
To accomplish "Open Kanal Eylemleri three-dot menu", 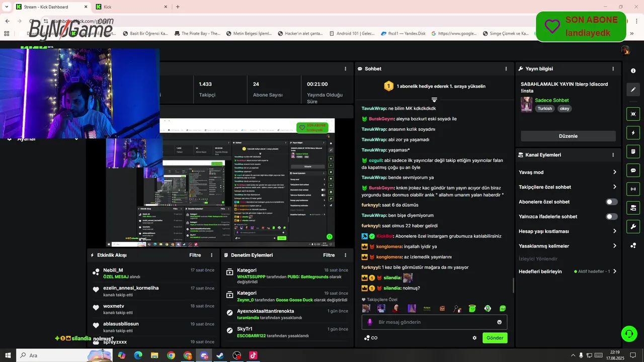I will click(613, 155).
